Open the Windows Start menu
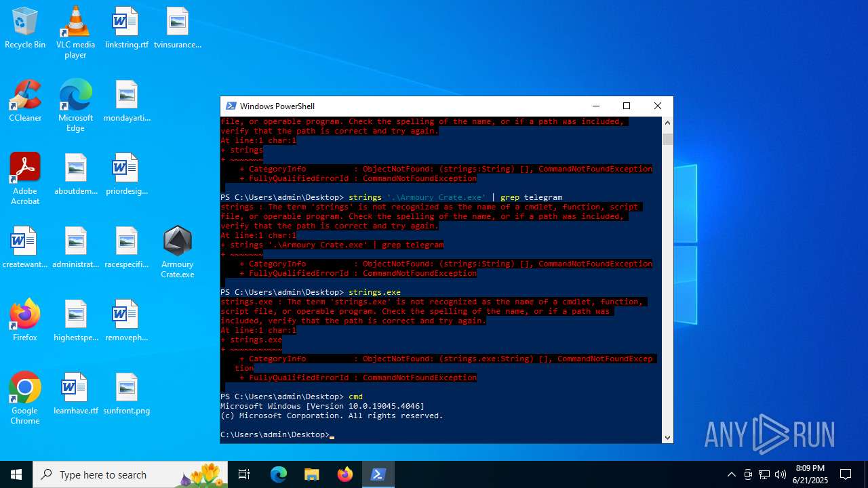This screenshot has height=488, width=868. pyautogui.click(x=16, y=474)
